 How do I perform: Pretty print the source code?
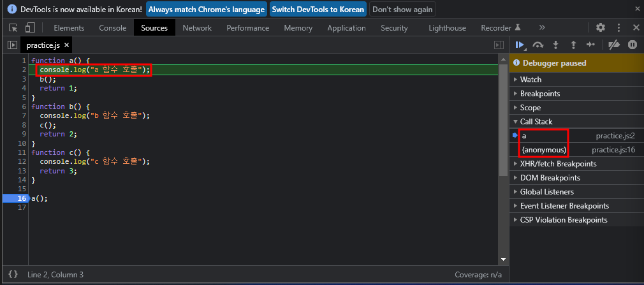tap(13, 274)
